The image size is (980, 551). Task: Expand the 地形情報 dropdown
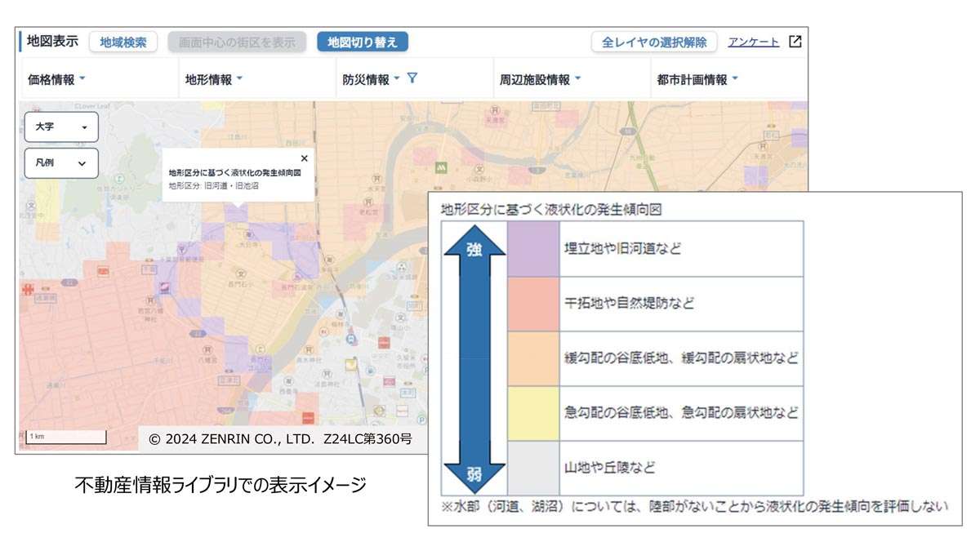click(214, 79)
